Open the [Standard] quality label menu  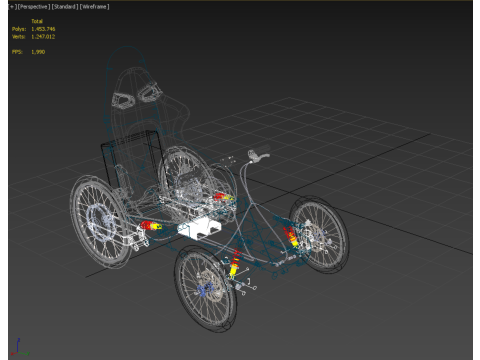[65, 7]
